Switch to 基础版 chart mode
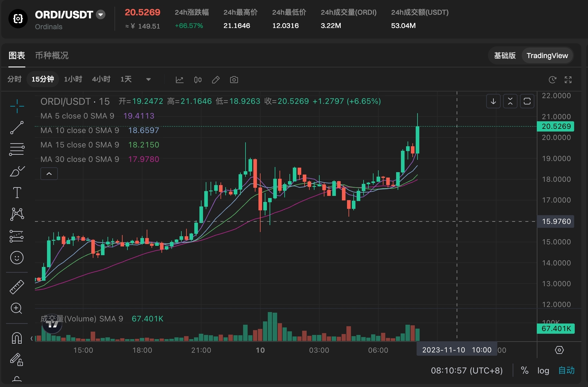588x387 pixels. pos(505,56)
